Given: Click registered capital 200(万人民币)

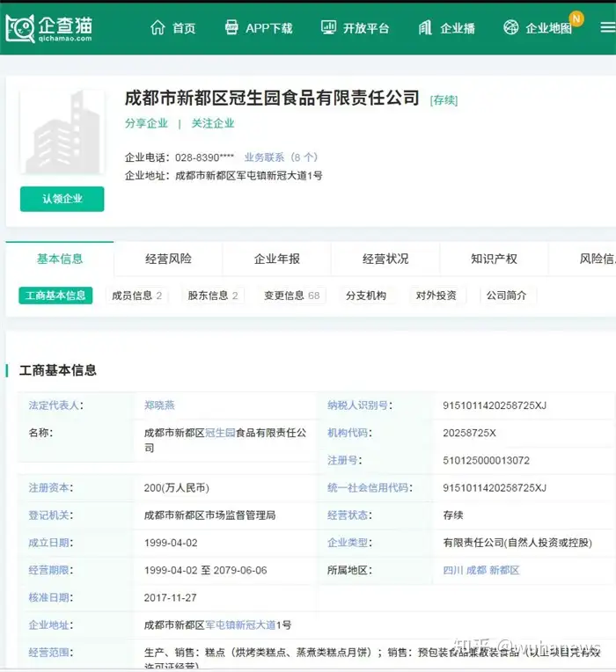Looking at the screenshot, I should (177, 487).
